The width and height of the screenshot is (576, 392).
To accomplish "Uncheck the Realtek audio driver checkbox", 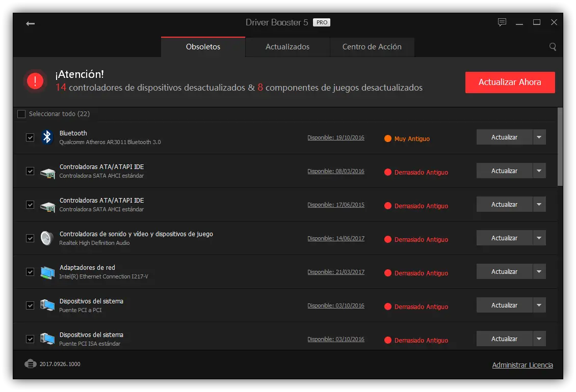I will [30, 238].
